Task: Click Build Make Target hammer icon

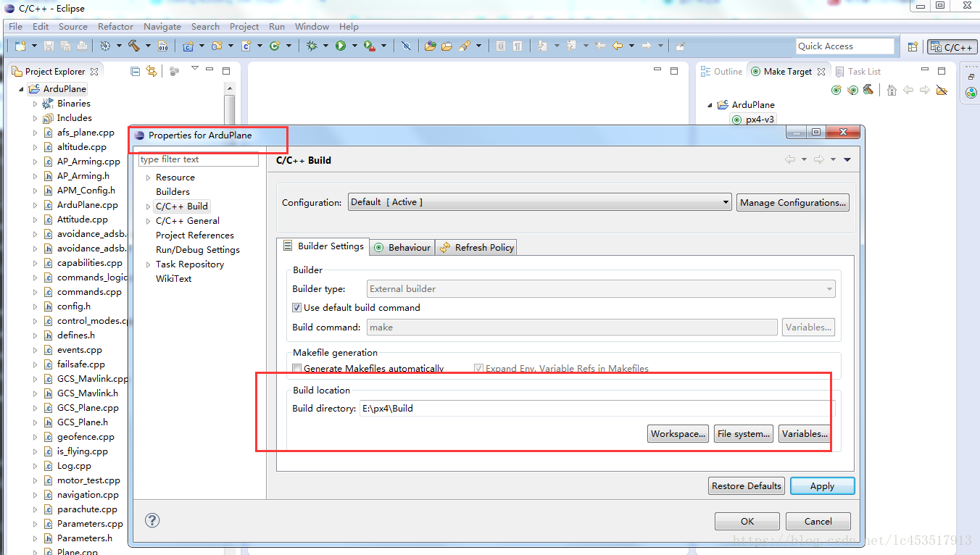Action: tap(868, 90)
